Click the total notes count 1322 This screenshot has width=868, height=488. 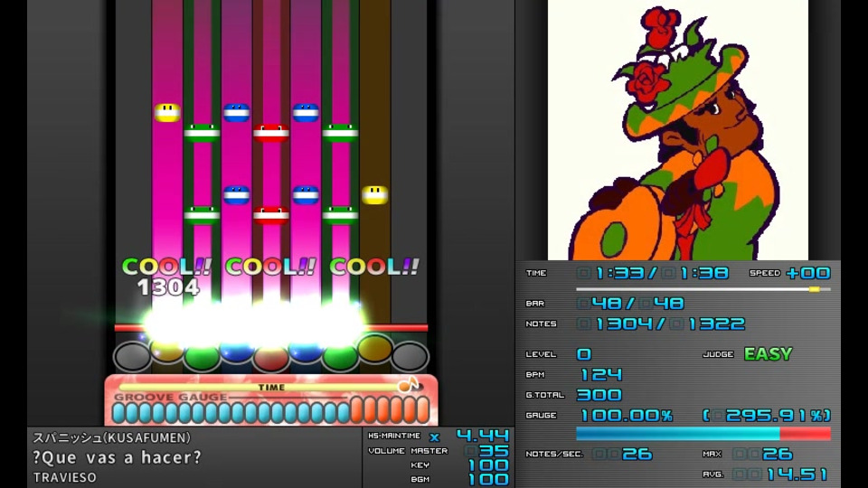tap(716, 324)
